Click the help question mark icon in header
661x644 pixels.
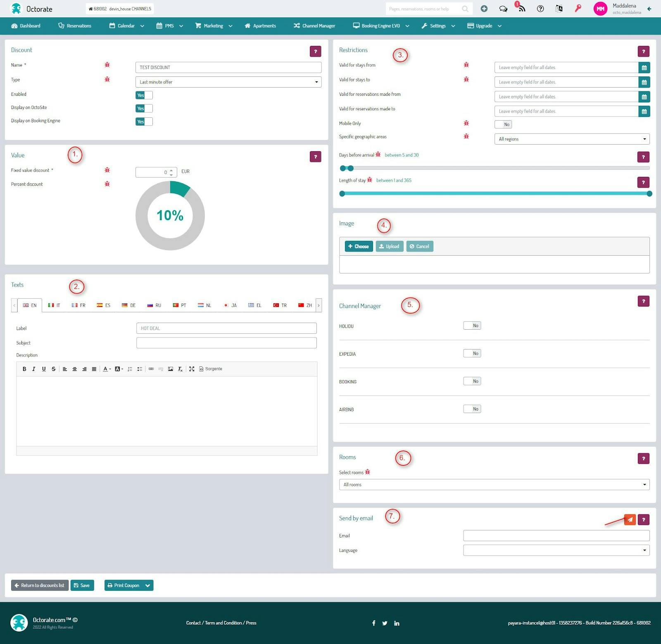540,9
